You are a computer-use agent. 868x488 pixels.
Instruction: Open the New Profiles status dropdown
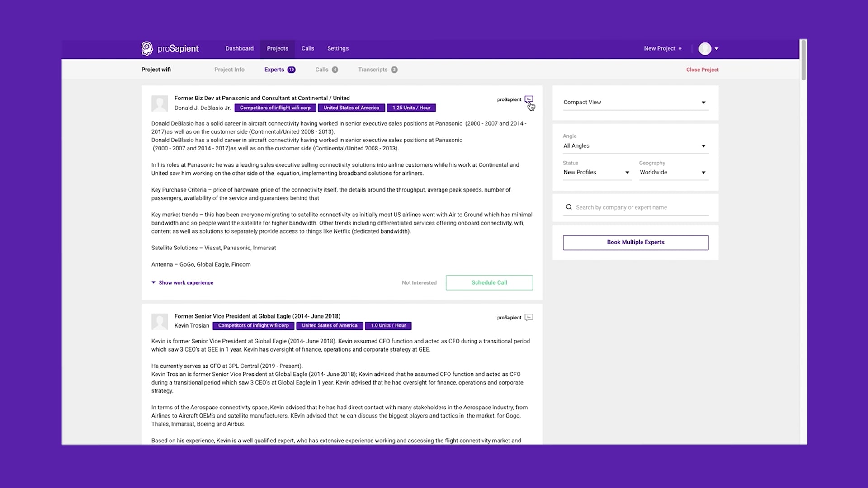point(596,172)
